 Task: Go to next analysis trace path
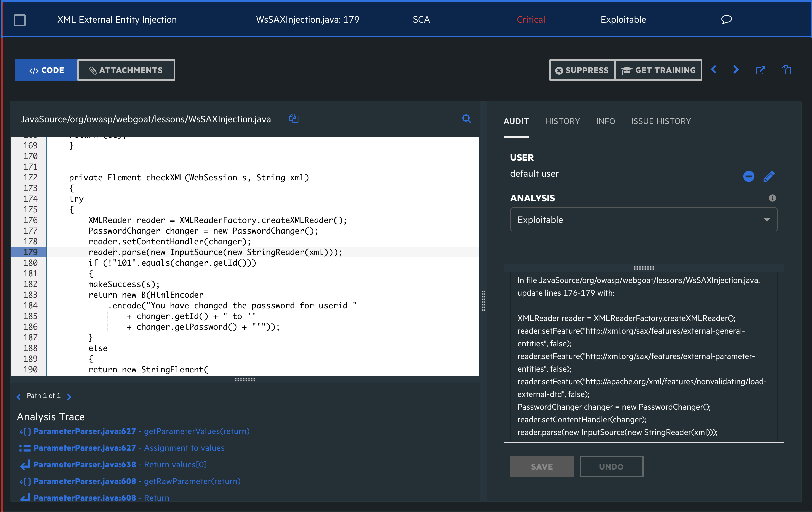coord(69,397)
